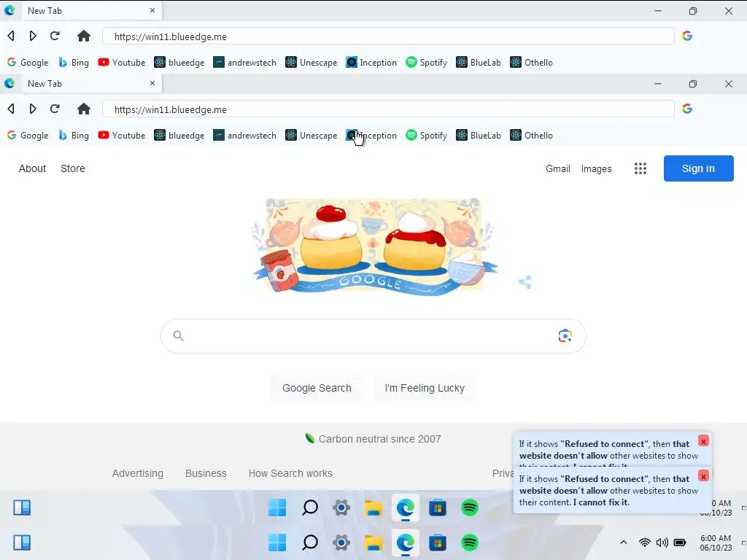Open the Bing bookmark in the outer browser

[74, 63]
